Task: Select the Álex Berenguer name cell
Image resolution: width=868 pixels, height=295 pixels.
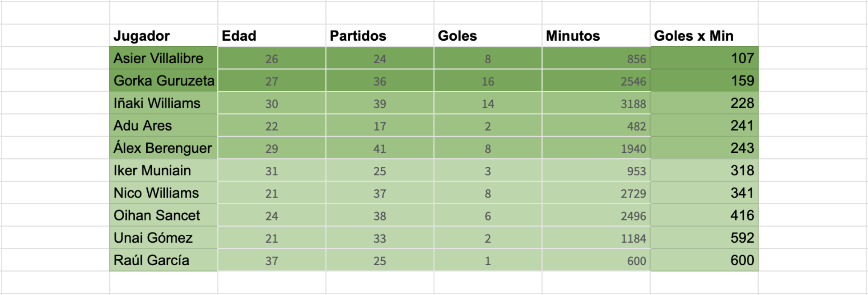Action: coord(163,148)
